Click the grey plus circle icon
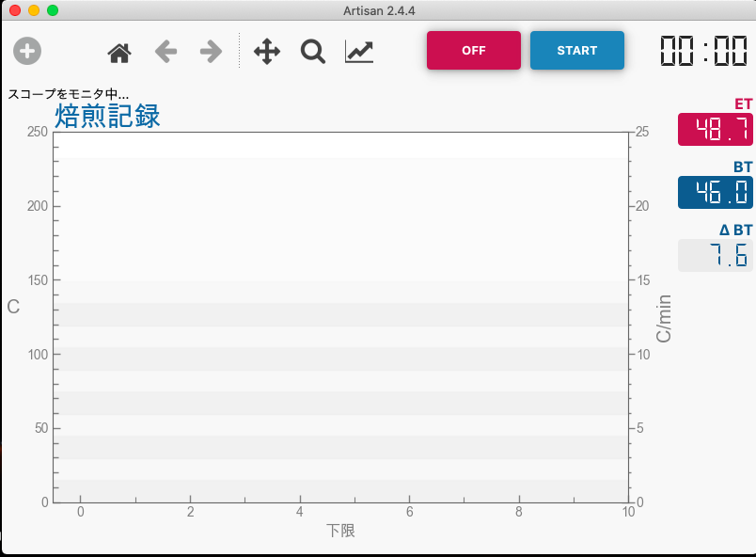756x557 pixels. pos(27,51)
